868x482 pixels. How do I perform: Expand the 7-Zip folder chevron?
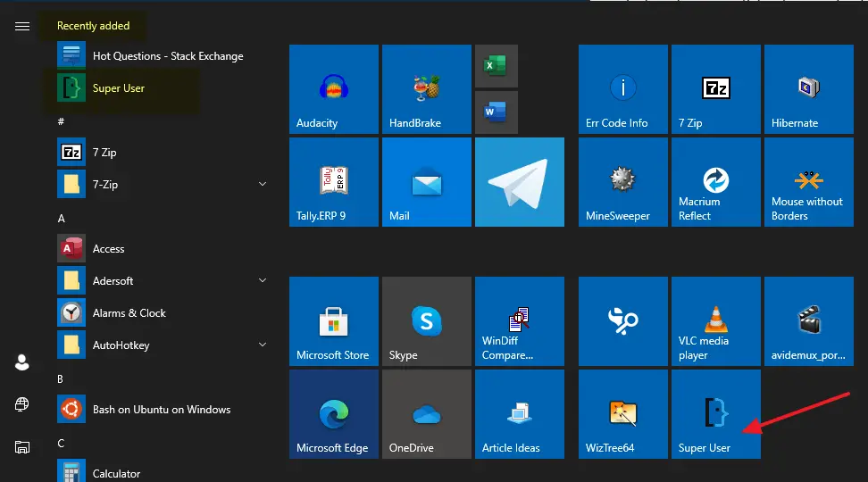(263, 184)
